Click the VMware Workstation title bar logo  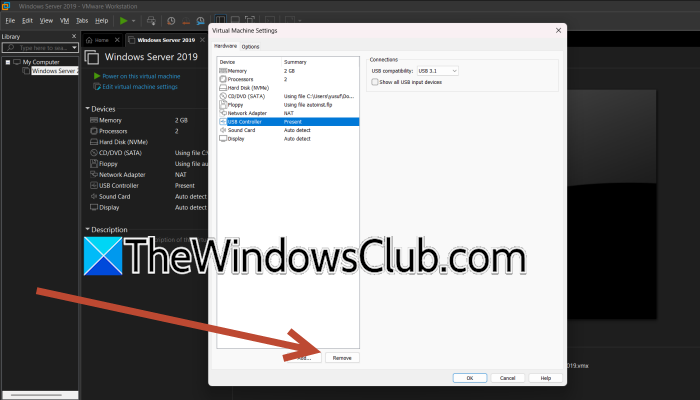pyautogui.click(x=6, y=6)
